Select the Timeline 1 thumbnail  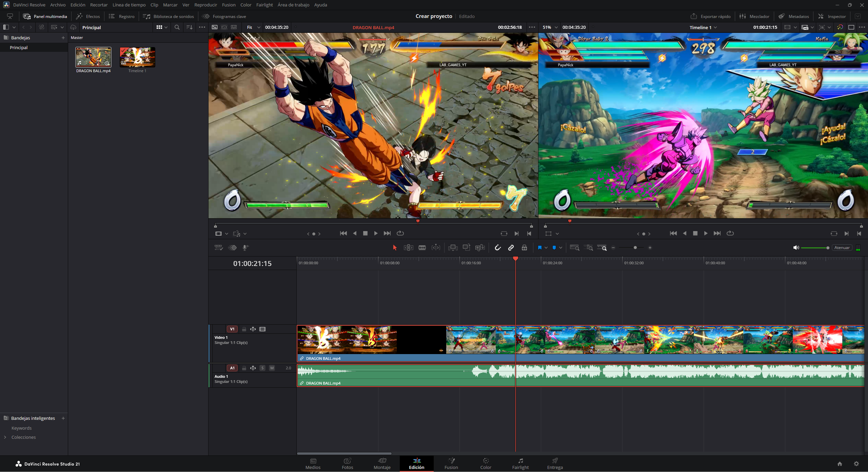tap(137, 57)
